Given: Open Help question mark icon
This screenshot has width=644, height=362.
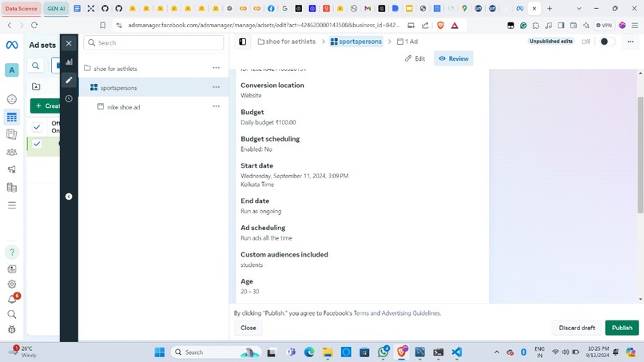Looking at the screenshot, I should pyautogui.click(x=12, y=252).
